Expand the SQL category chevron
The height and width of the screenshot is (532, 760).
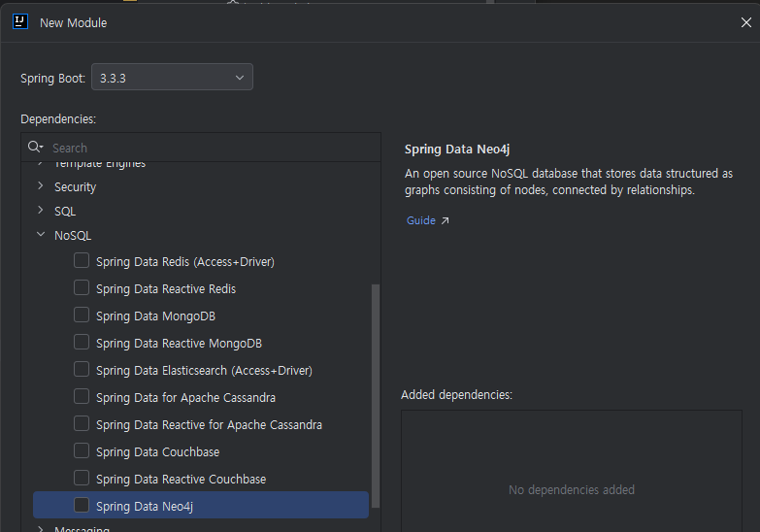[x=41, y=210]
